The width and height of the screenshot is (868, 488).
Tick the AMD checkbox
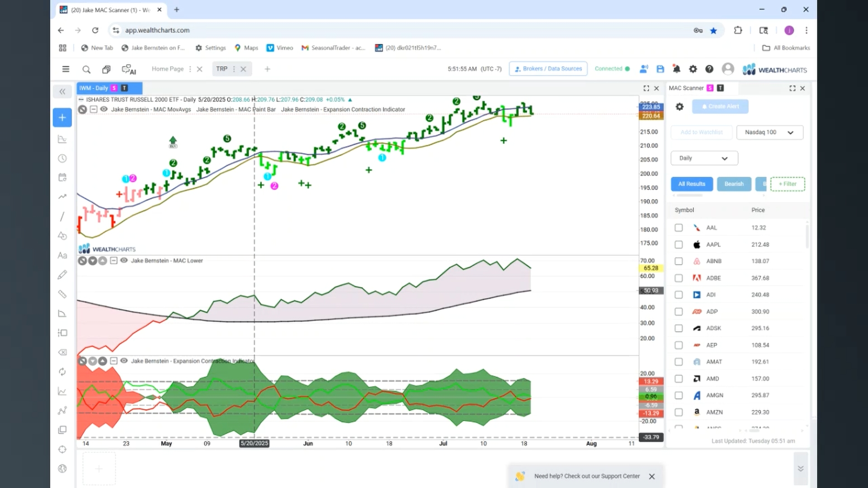[679, 379]
